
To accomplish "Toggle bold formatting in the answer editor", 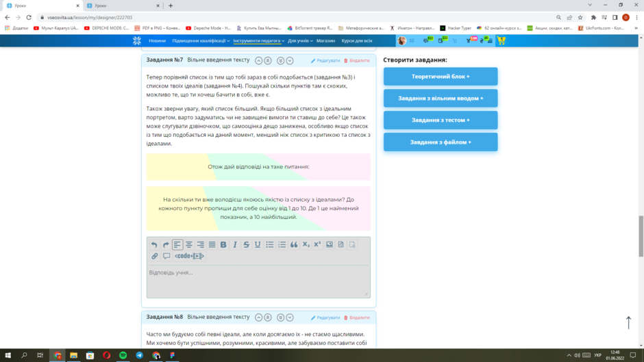I will [223, 245].
